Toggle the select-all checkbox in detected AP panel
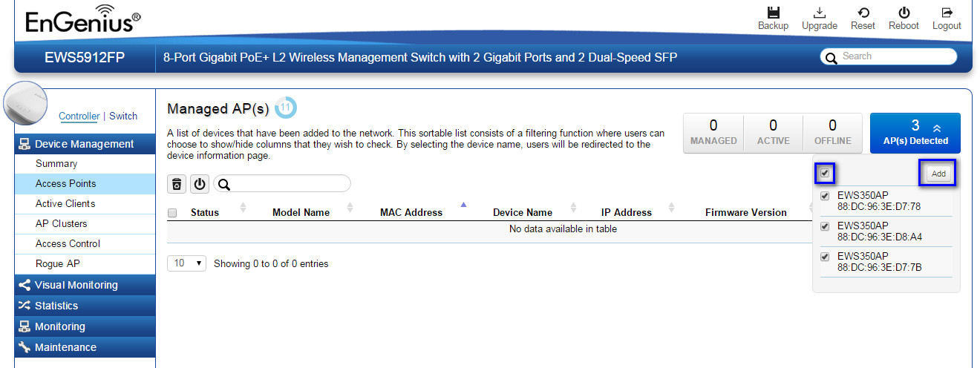Image resolution: width=980 pixels, height=368 pixels. pyautogui.click(x=825, y=174)
